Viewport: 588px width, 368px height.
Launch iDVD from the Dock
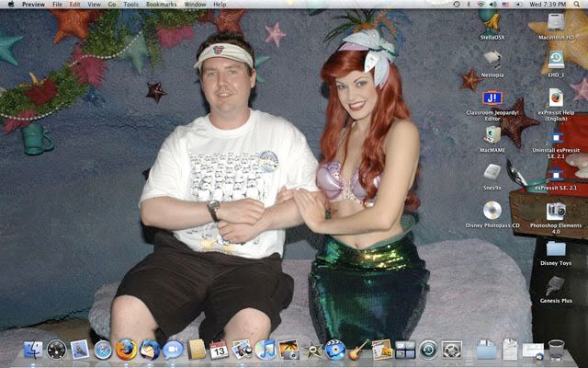[335, 350]
